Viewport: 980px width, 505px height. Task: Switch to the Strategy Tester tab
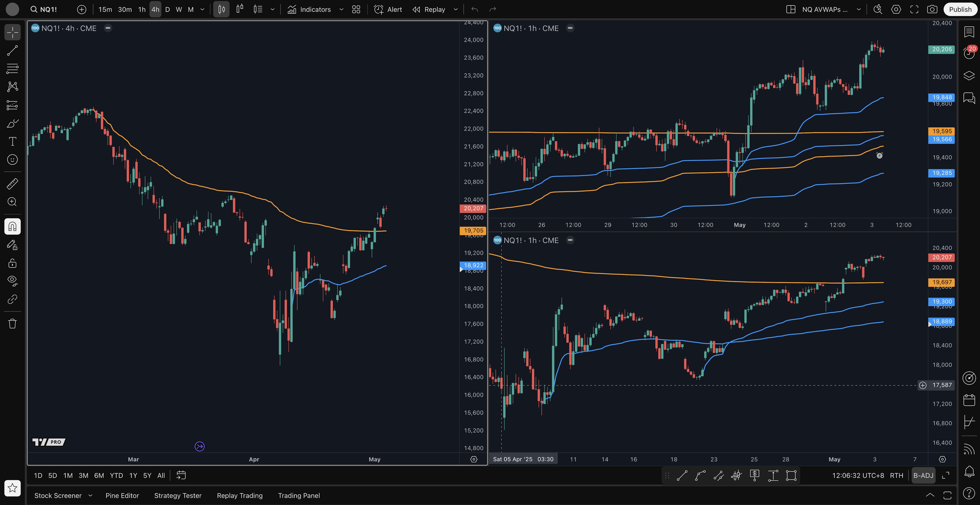coord(178,496)
